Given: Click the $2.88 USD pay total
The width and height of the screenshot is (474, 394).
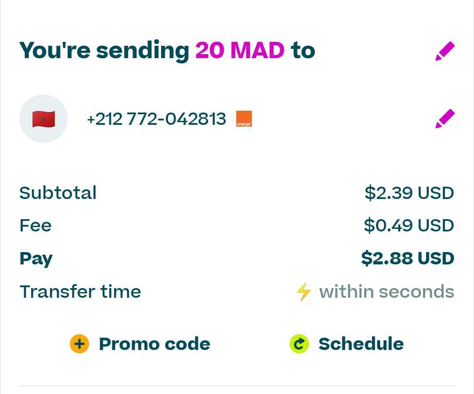Looking at the screenshot, I should point(408,258).
